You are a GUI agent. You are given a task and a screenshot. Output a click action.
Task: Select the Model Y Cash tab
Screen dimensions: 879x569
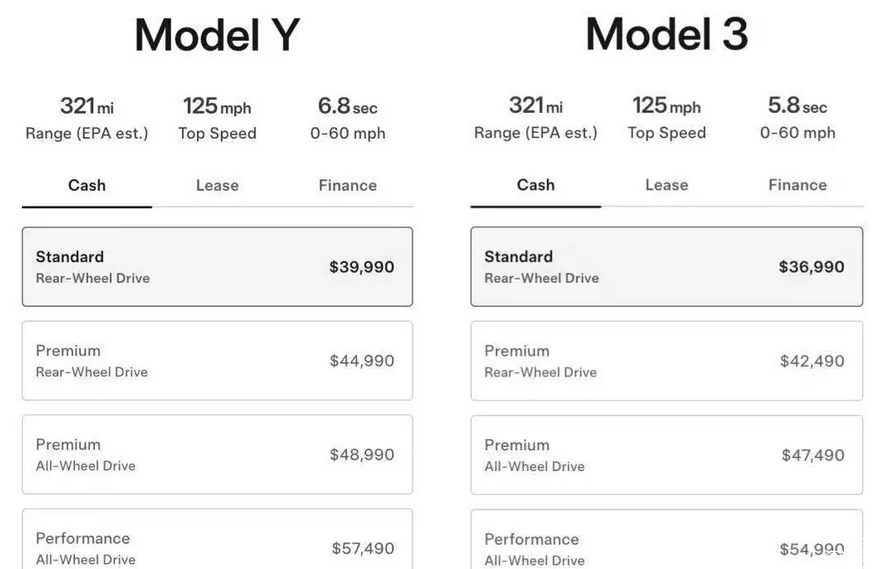pyautogui.click(x=87, y=185)
